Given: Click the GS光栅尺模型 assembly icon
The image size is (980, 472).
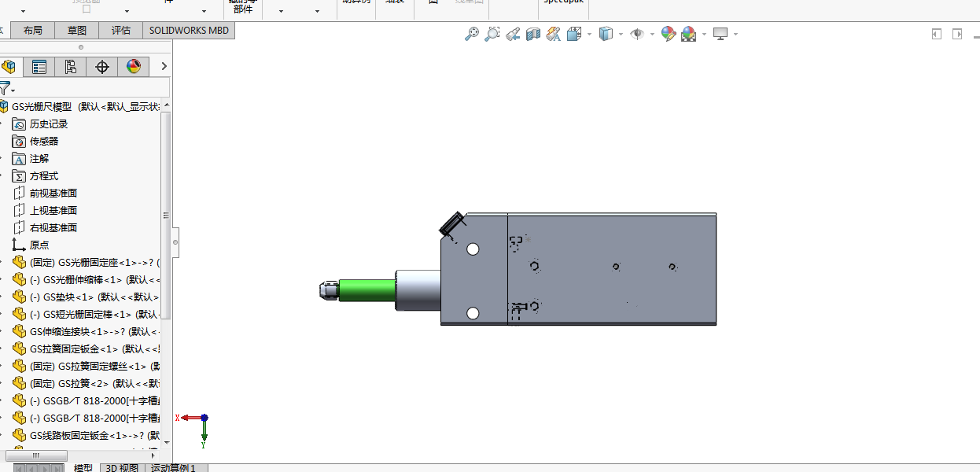Looking at the screenshot, I should pyautogui.click(x=3, y=107).
